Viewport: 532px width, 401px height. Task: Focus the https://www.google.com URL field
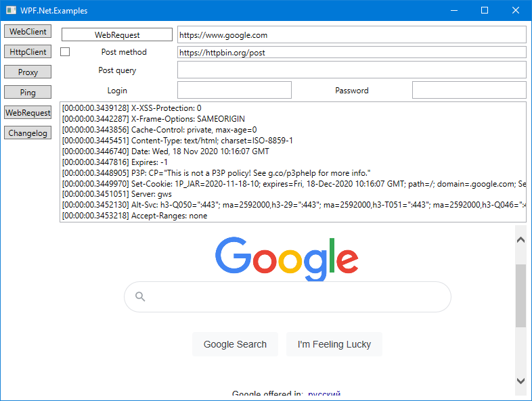tap(351, 35)
